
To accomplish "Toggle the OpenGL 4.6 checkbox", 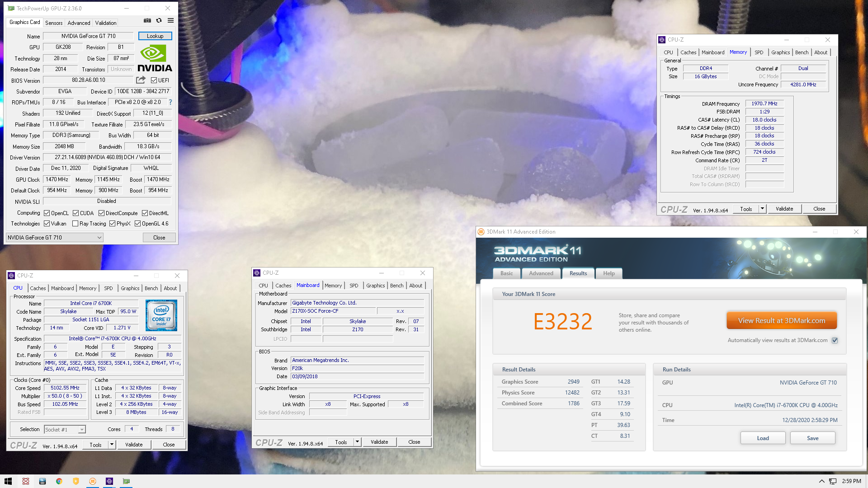I will (137, 224).
